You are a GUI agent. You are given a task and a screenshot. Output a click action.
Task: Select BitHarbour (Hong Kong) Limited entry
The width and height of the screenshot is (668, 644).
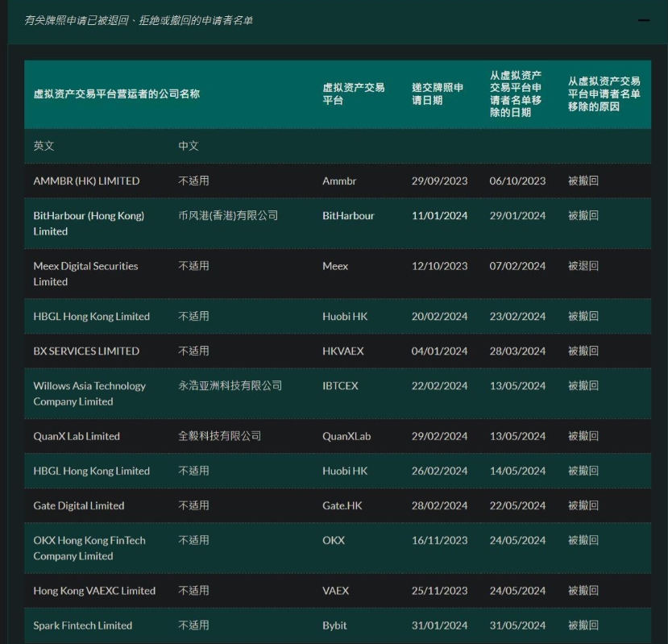click(x=89, y=223)
